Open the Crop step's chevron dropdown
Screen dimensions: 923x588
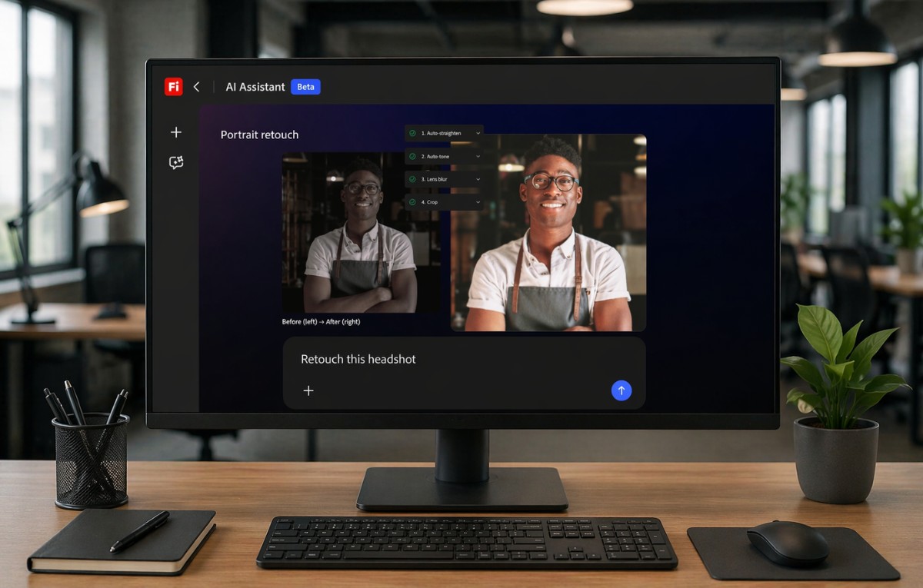click(478, 202)
